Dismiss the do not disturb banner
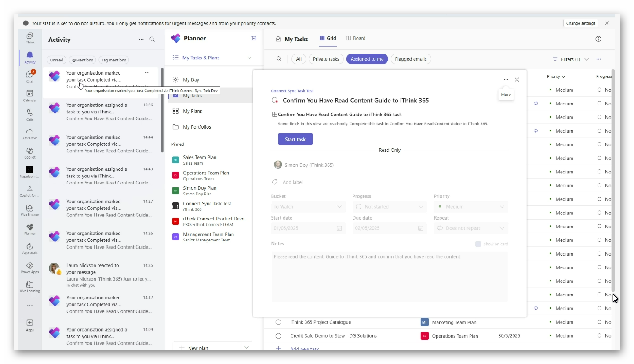 (607, 23)
